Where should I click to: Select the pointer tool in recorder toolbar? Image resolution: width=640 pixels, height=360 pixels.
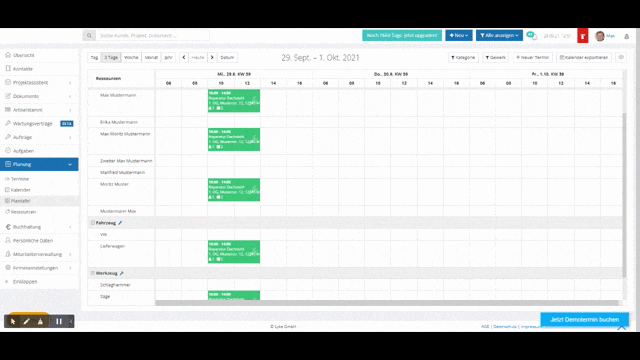coord(13,322)
